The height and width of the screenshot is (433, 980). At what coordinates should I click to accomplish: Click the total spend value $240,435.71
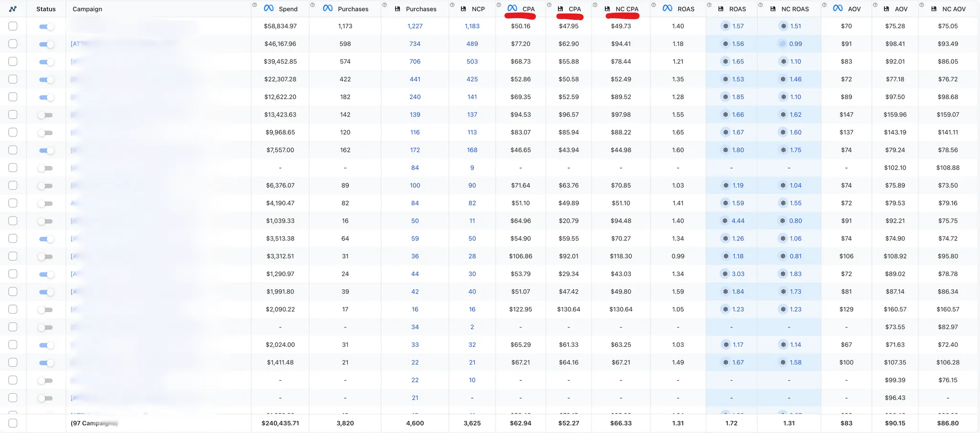(280, 423)
